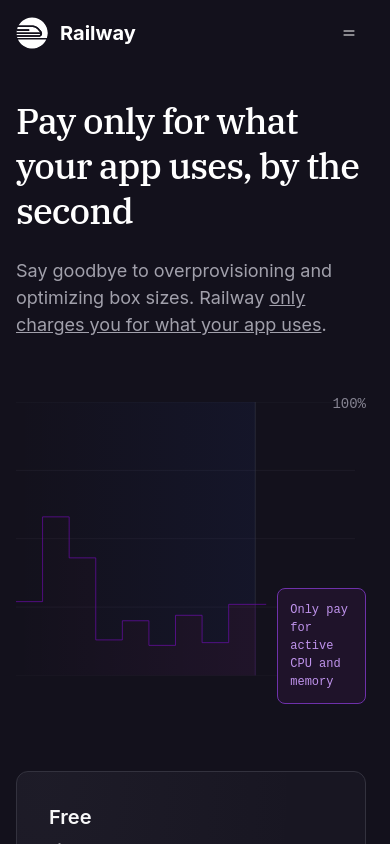Select the Free plan card title

tap(70, 817)
